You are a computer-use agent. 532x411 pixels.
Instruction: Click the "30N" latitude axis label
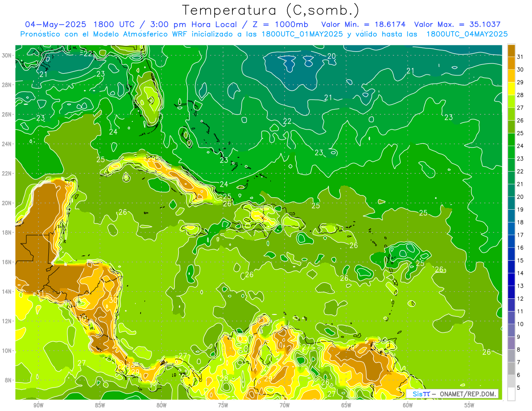(7, 55)
